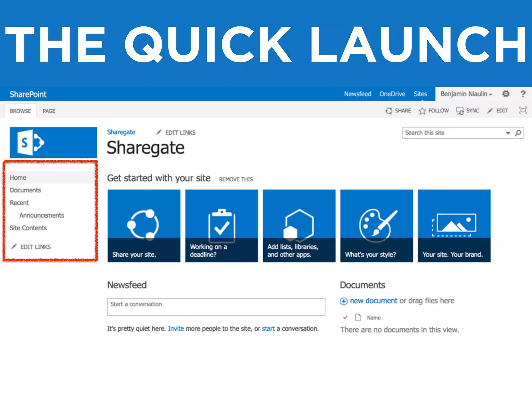Open the settings gear icon
This screenshot has height=399, width=532.
coord(506,94)
